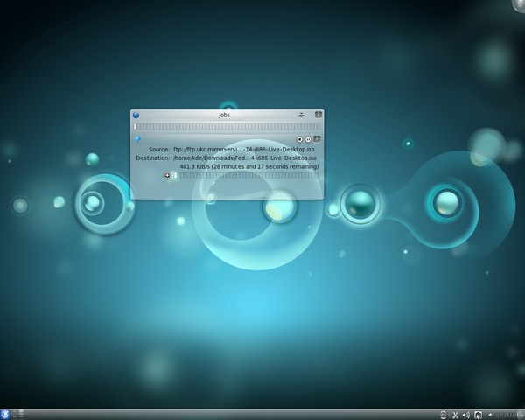Click the Jobs title label
Viewport: 525px width, 420px height.
(224, 115)
